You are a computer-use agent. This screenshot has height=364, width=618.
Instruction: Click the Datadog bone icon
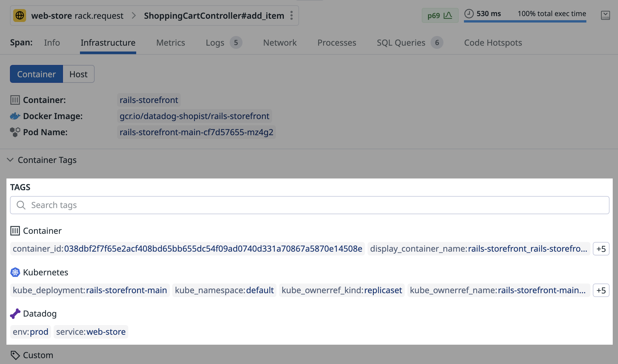click(x=15, y=314)
